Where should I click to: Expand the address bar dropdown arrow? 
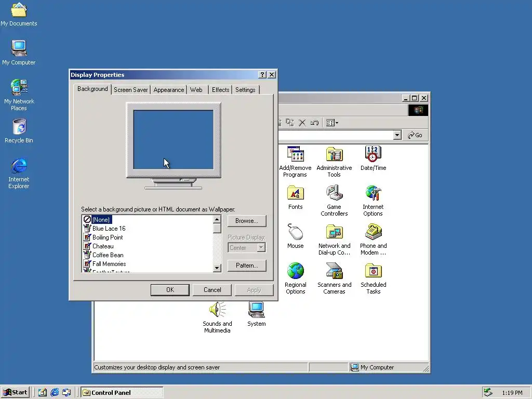pos(397,135)
